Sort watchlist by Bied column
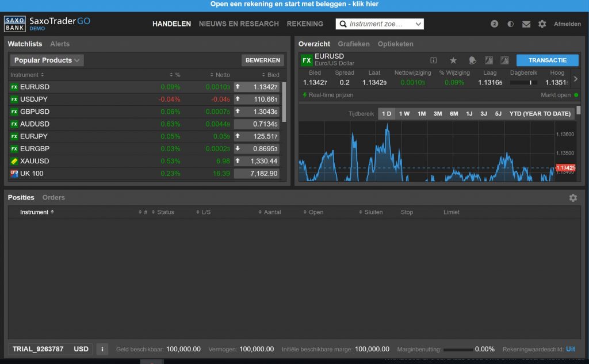589x364 pixels. click(x=270, y=75)
